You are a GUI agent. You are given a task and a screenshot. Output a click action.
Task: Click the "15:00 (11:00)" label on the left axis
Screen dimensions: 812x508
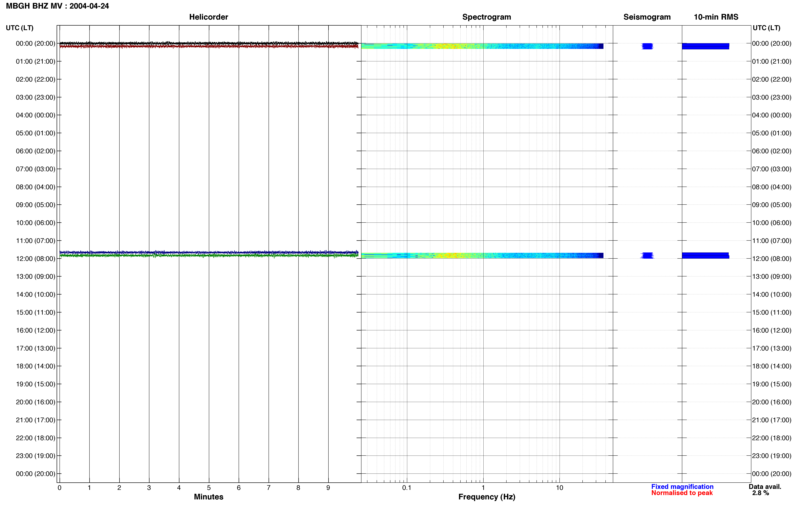[36, 313]
